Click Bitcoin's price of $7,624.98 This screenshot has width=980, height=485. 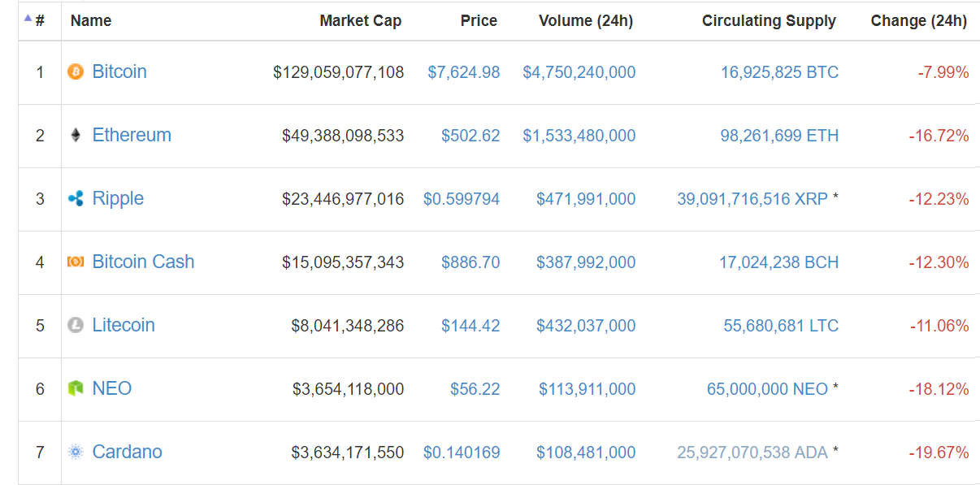pos(464,72)
